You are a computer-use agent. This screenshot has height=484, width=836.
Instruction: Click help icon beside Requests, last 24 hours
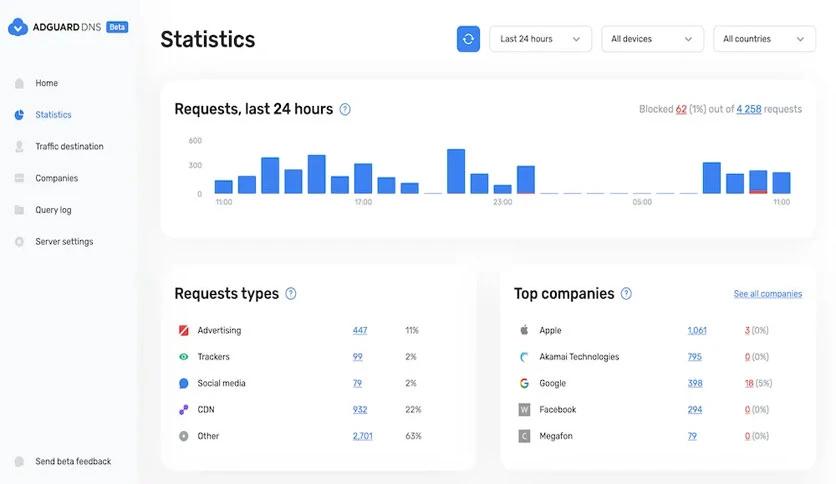click(x=345, y=109)
